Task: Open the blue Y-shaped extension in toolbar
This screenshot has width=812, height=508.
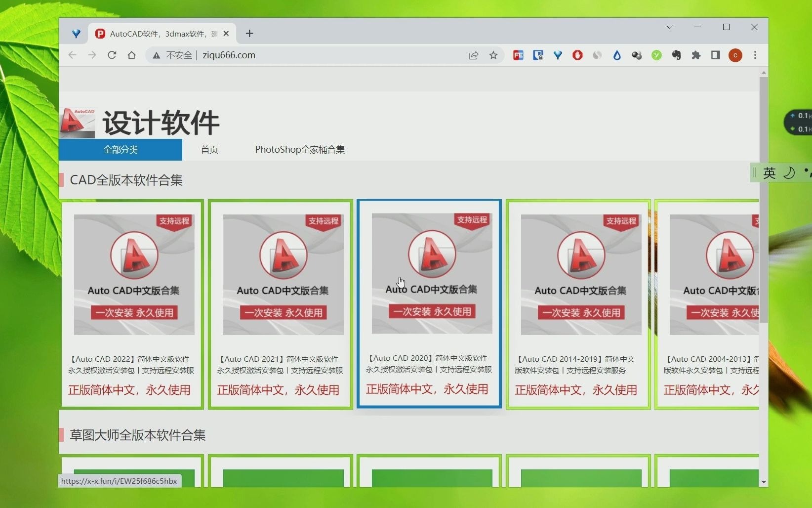Action: tap(558, 55)
